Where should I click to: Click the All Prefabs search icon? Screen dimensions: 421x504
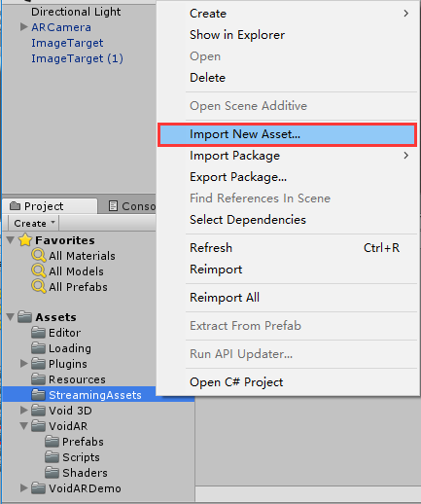click(x=39, y=287)
